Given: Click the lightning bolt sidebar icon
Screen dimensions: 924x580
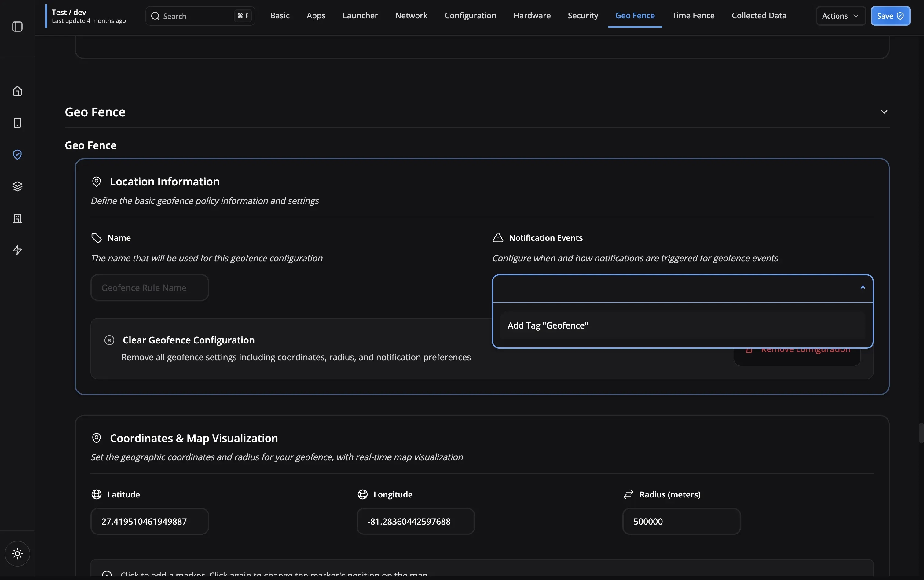Looking at the screenshot, I should (x=17, y=250).
